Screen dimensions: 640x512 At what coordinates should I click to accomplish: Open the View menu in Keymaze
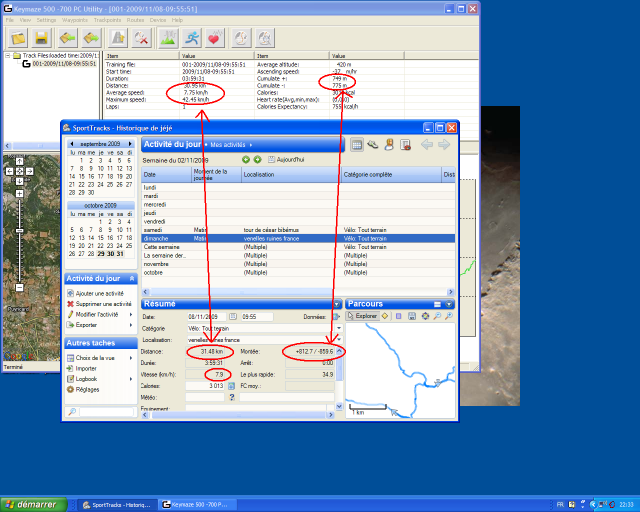(x=25, y=20)
